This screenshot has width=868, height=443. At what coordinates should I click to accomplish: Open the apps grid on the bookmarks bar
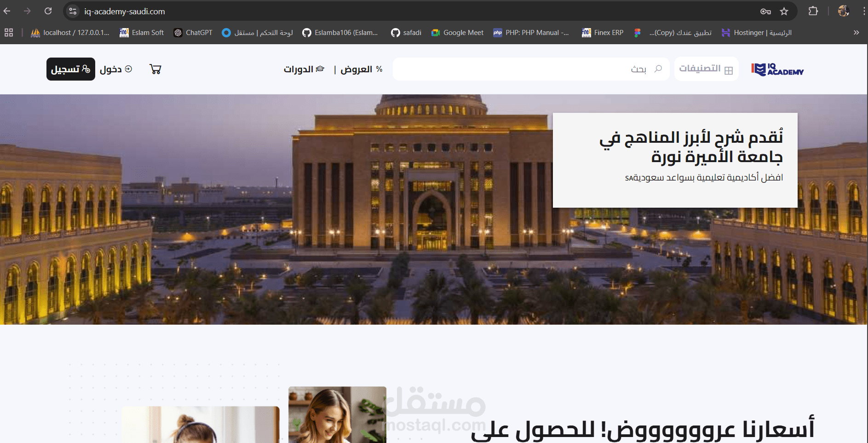[x=8, y=32]
